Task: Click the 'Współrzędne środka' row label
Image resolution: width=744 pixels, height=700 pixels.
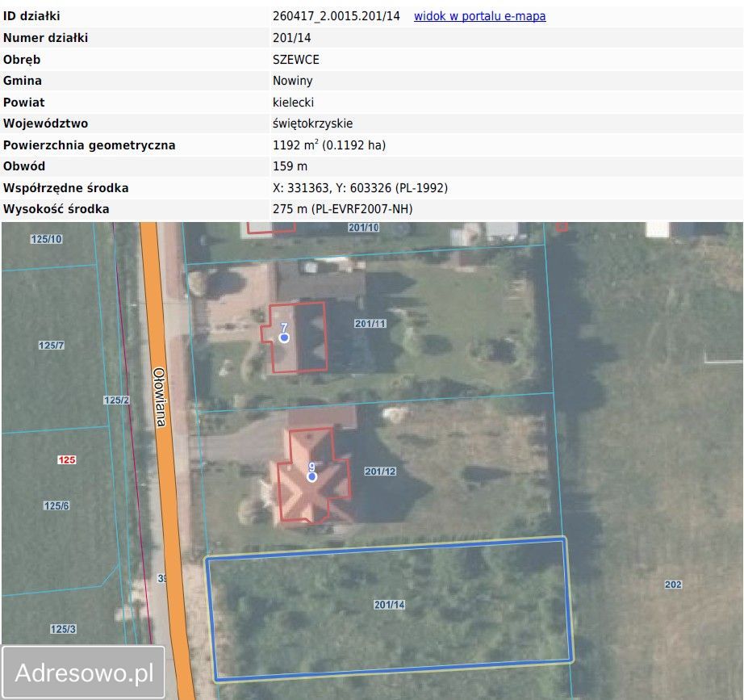Action: coord(66,188)
